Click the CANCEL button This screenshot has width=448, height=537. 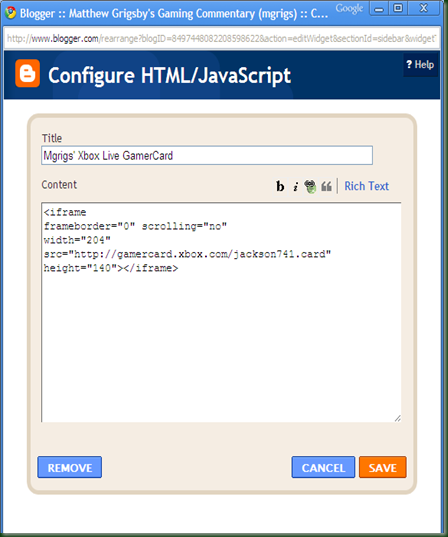pos(323,467)
